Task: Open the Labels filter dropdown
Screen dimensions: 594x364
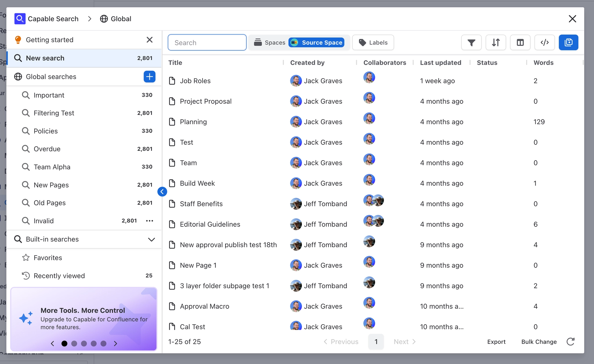Action: 373,43
